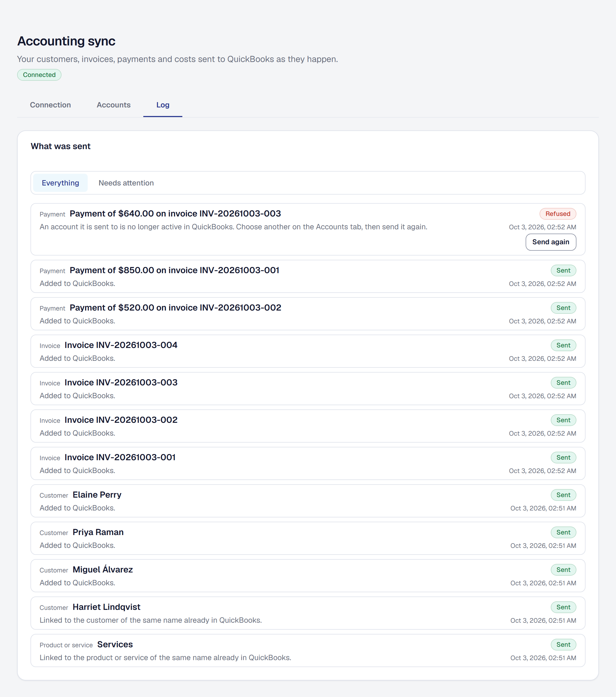Click the Sent badge on Invoice INV-20261003-004
The height and width of the screenshot is (697, 616).
tap(563, 346)
